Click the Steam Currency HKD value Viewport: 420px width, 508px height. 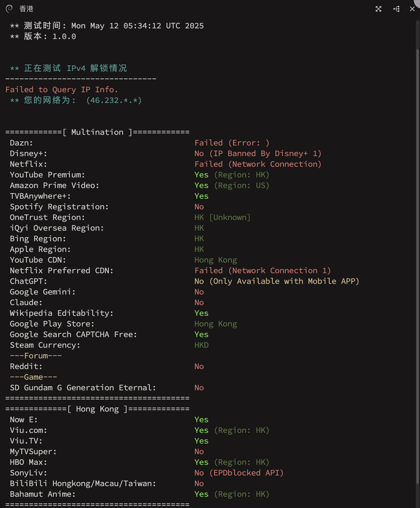201,345
